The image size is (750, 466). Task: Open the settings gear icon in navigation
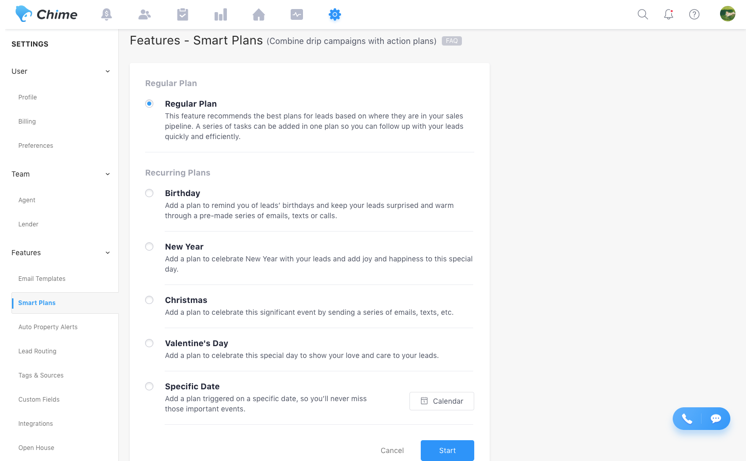[335, 15]
